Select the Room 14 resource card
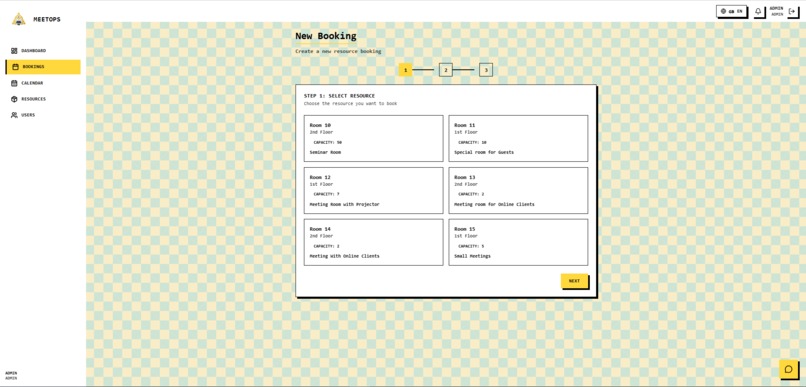The width and height of the screenshot is (806, 387). click(373, 242)
